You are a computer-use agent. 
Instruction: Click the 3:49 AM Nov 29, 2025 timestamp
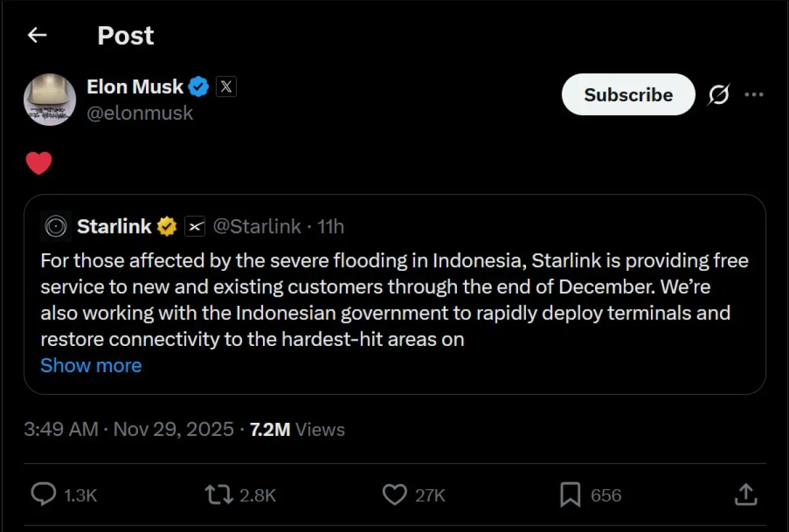coord(129,429)
